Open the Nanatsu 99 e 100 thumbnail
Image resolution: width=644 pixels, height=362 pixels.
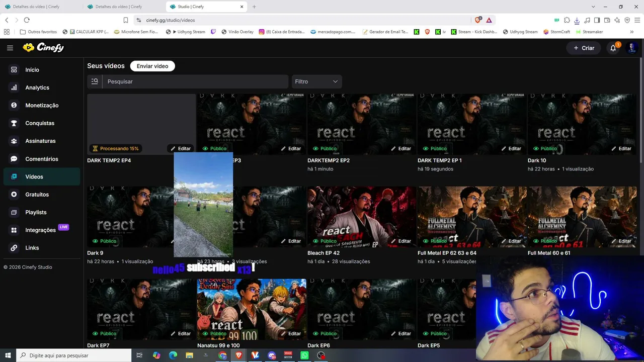(252, 309)
